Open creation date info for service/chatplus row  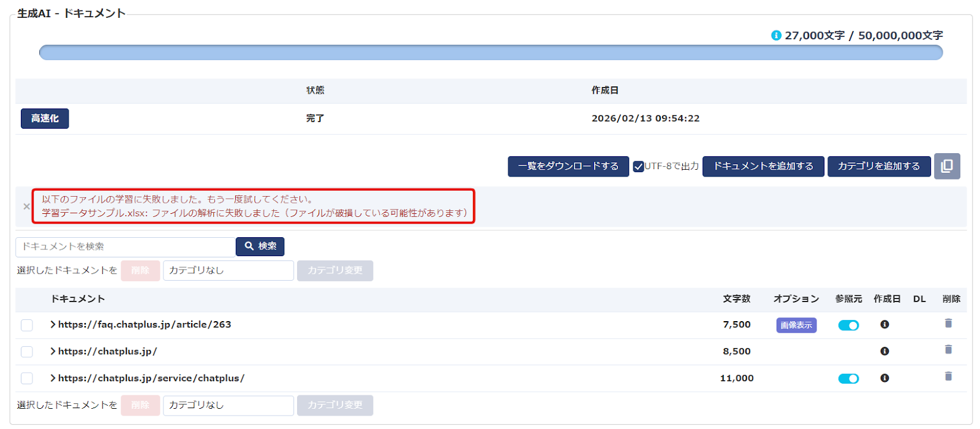(x=884, y=378)
